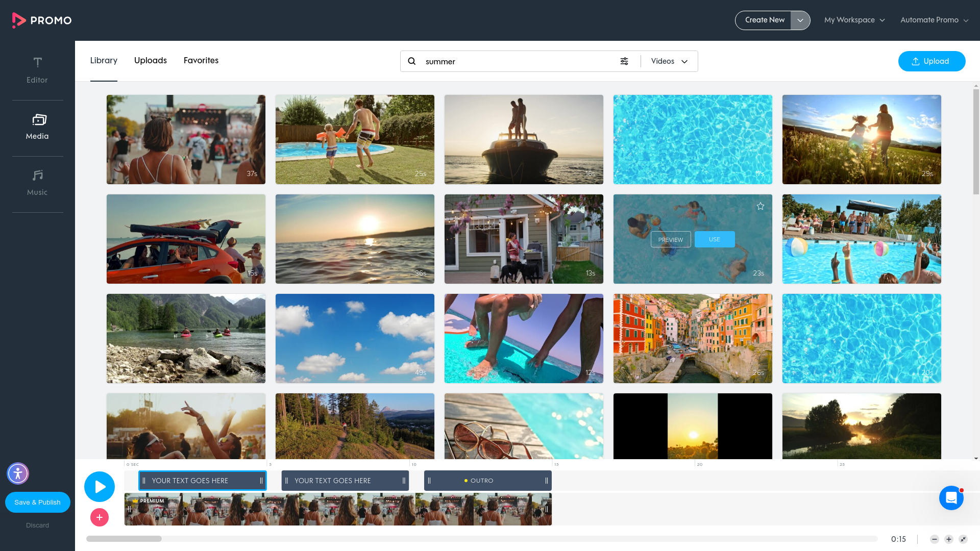Viewport: 980px width, 551px height.
Task: Click the summer search field
Action: click(x=518, y=61)
